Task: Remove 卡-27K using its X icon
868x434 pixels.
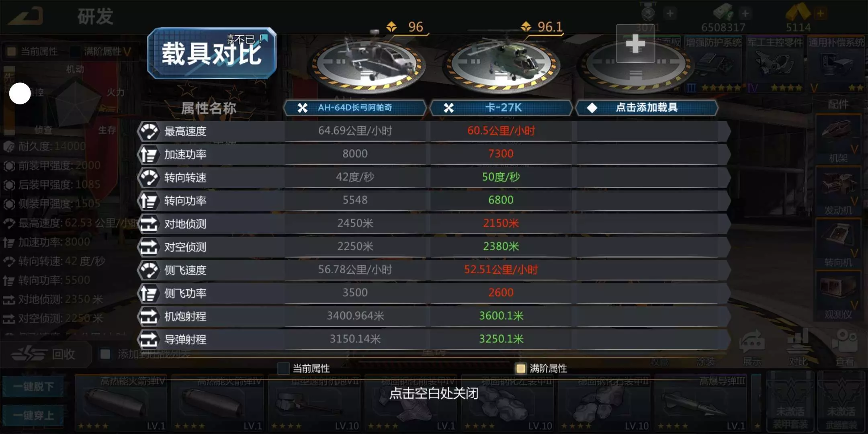Action: 448,108
